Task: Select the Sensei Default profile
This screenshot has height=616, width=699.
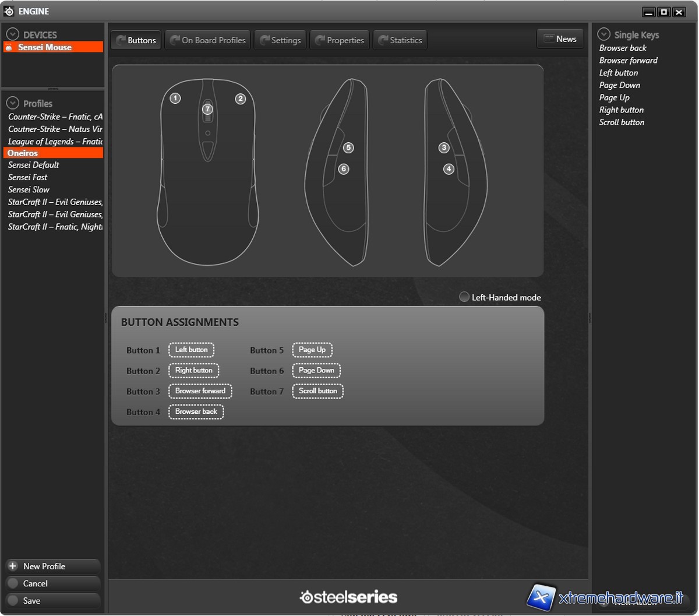Action: coord(33,165)
